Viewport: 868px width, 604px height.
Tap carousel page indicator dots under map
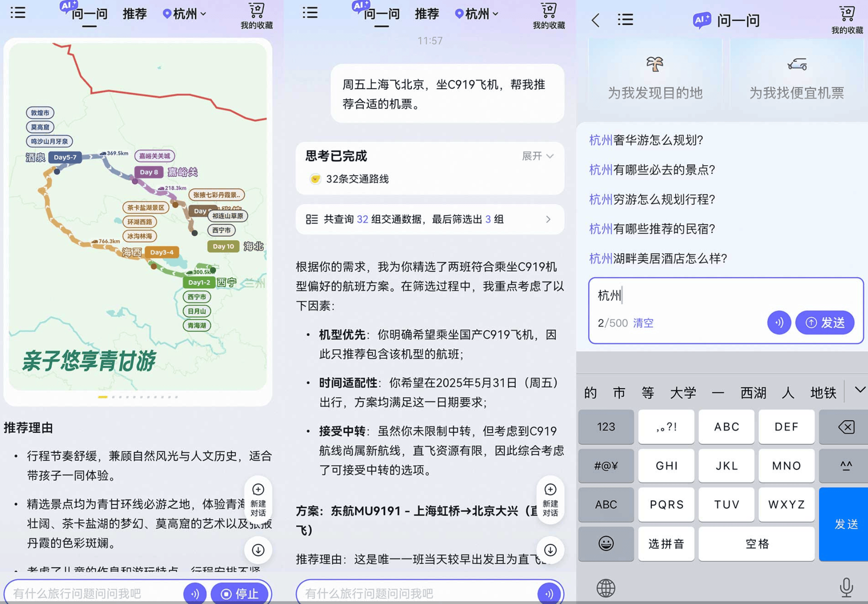[138, 397]
